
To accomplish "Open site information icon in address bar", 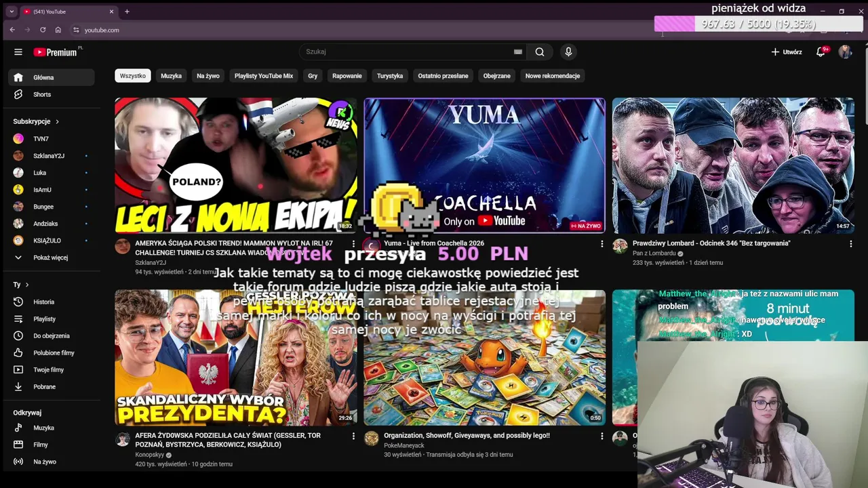I will 76,30.
